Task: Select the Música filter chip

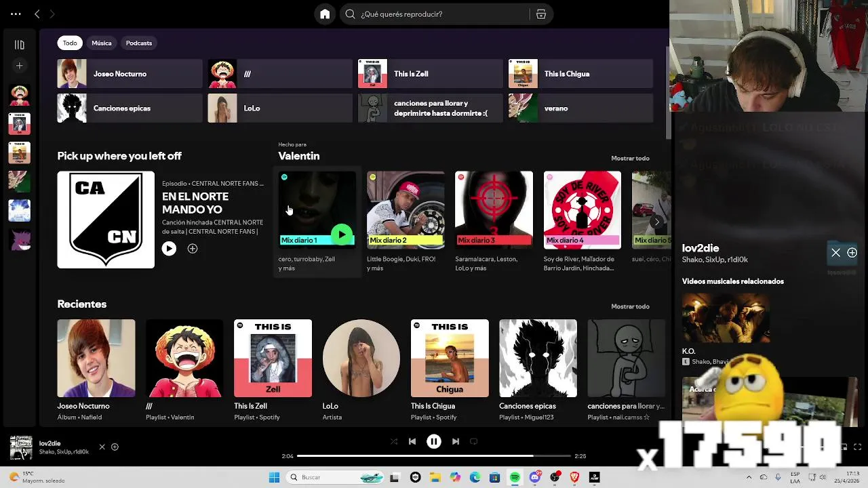Action: pos(102,43)
